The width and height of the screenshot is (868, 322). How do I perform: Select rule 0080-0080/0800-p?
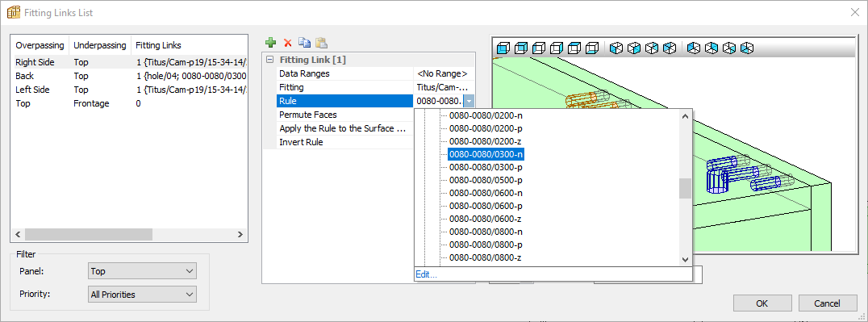pos(486,245)
